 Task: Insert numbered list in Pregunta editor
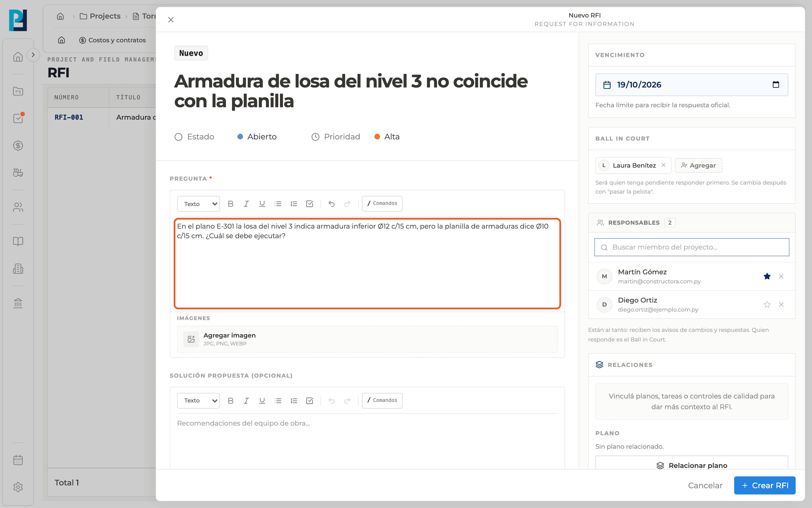coord(294,203)
